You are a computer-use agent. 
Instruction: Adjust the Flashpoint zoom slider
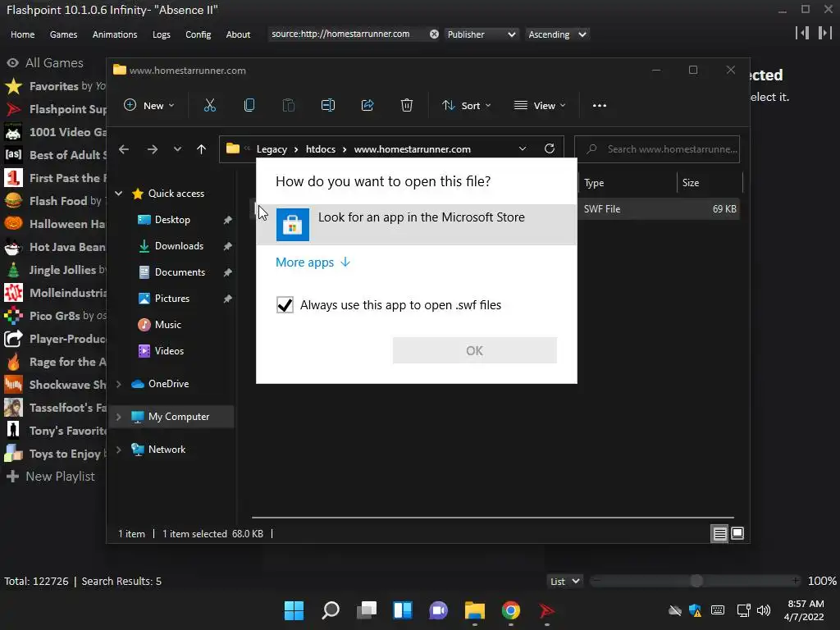coord(696,581)
